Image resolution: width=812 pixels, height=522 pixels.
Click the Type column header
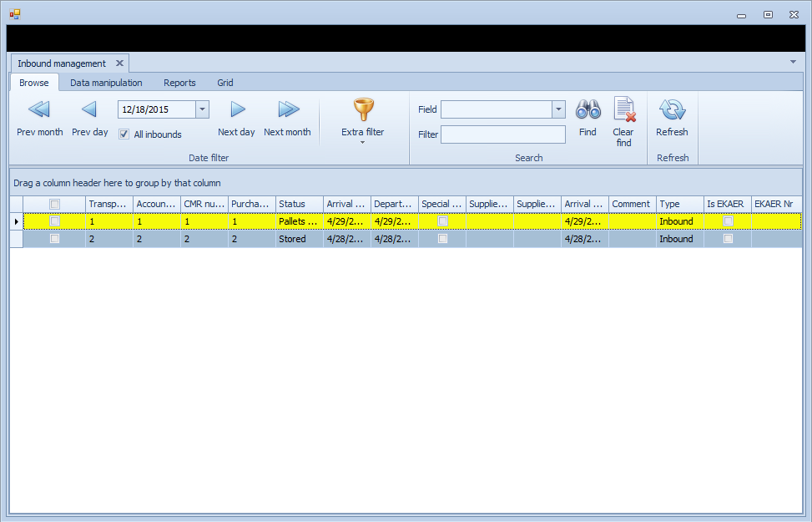click(x=678, y=204)
